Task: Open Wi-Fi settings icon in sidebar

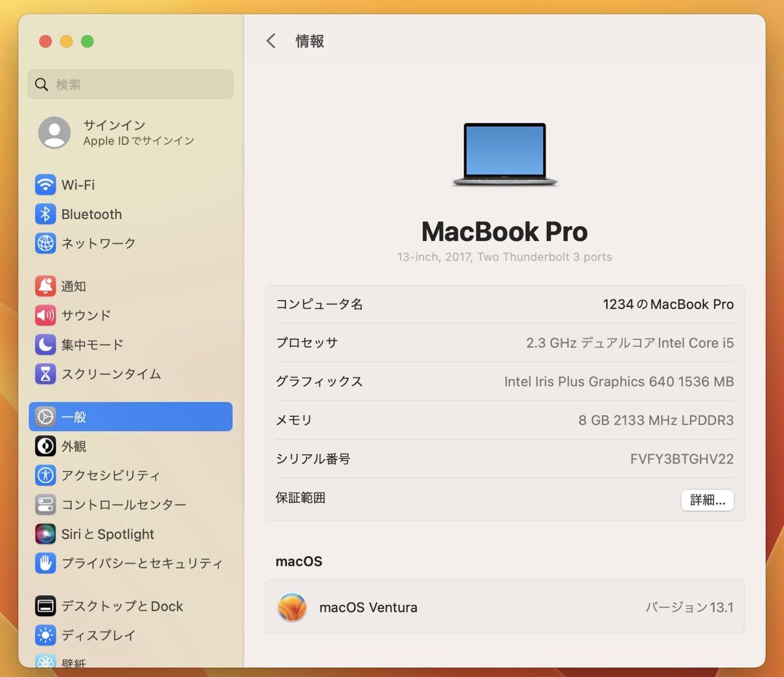Action: [45, 185]
